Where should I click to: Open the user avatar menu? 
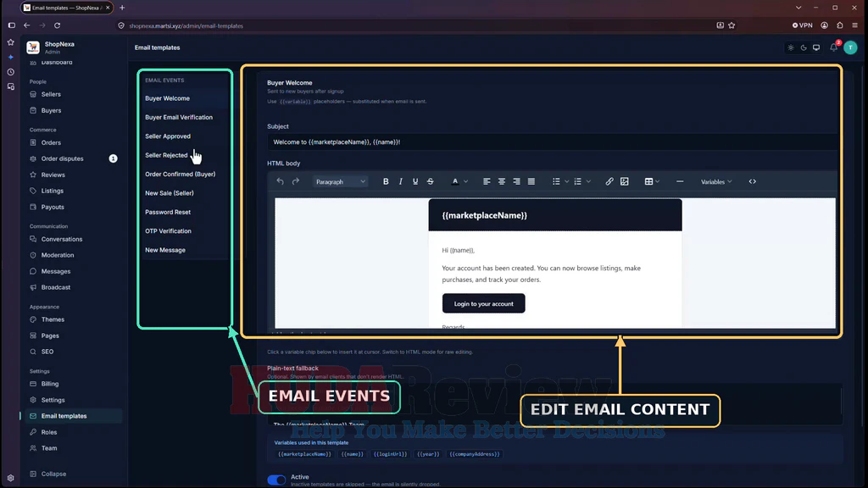(851, 47)
